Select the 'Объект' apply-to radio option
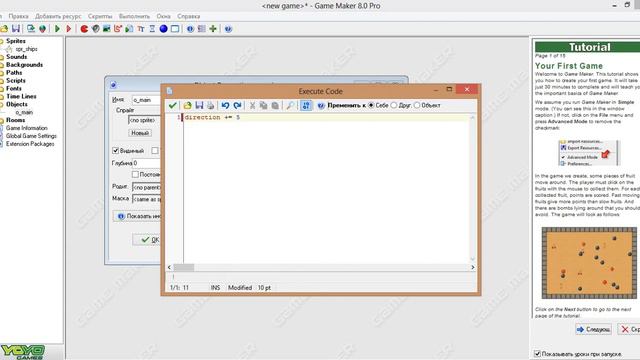This screenshot has width=640, height=360. tap(417, 105)
